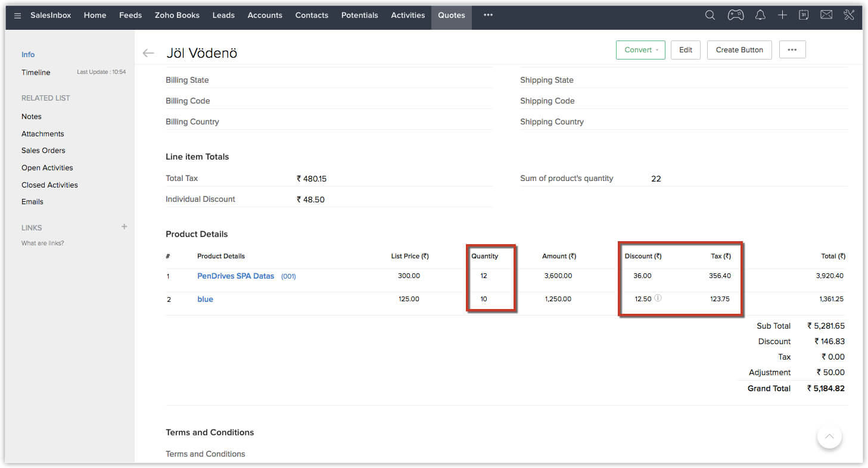Viewport: 868px width, 468px height.
Task: Expand the Convert dropdown button
Action: pyautogui.click(x=640, y=50)
